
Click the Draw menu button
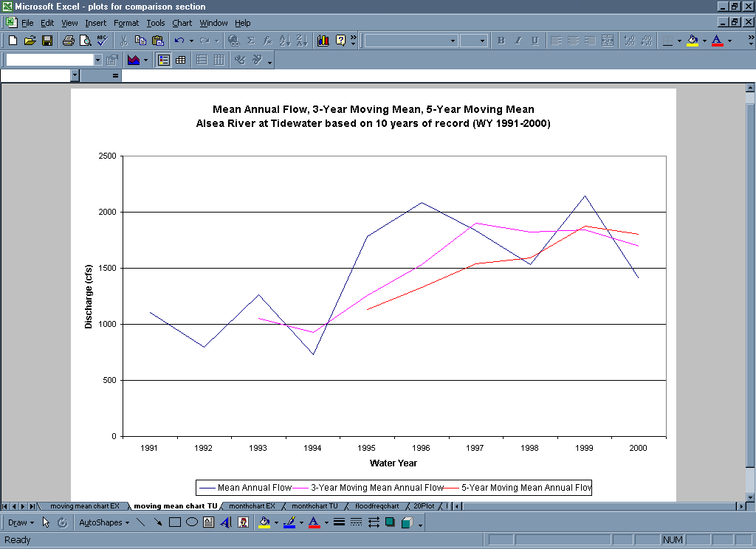tap(21, 522)
